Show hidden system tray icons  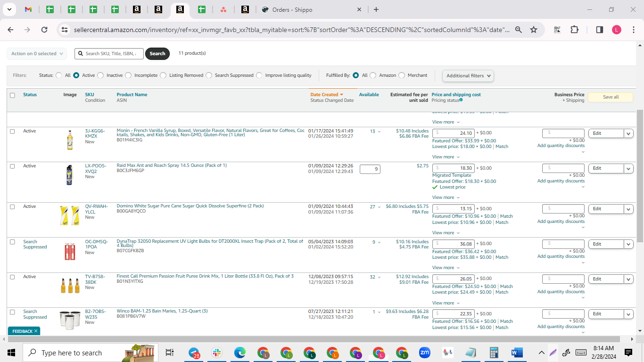(x=542, y=353)
